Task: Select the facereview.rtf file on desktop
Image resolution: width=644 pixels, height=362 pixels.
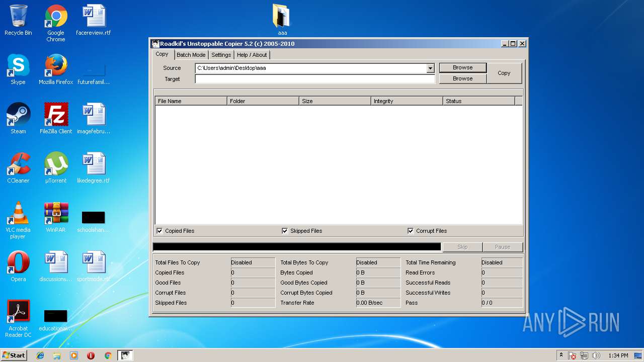Action: coord(94,20)
